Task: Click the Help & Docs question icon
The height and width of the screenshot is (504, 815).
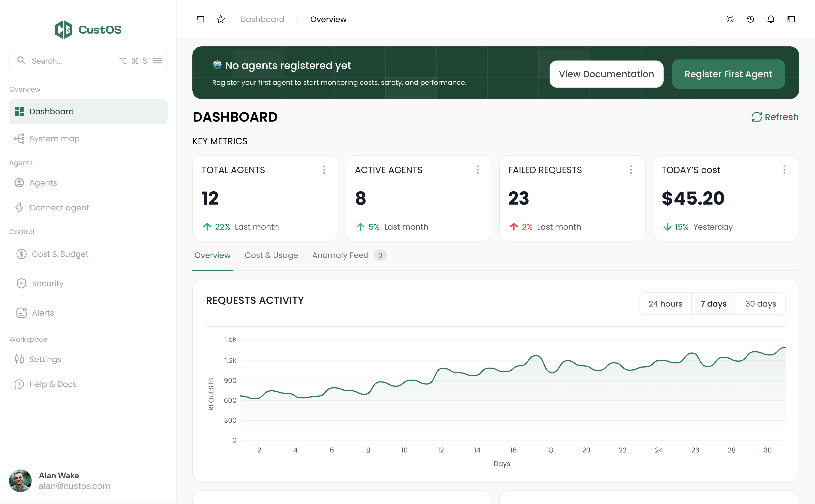Action: pyautogui.click(x=19, y=384)
